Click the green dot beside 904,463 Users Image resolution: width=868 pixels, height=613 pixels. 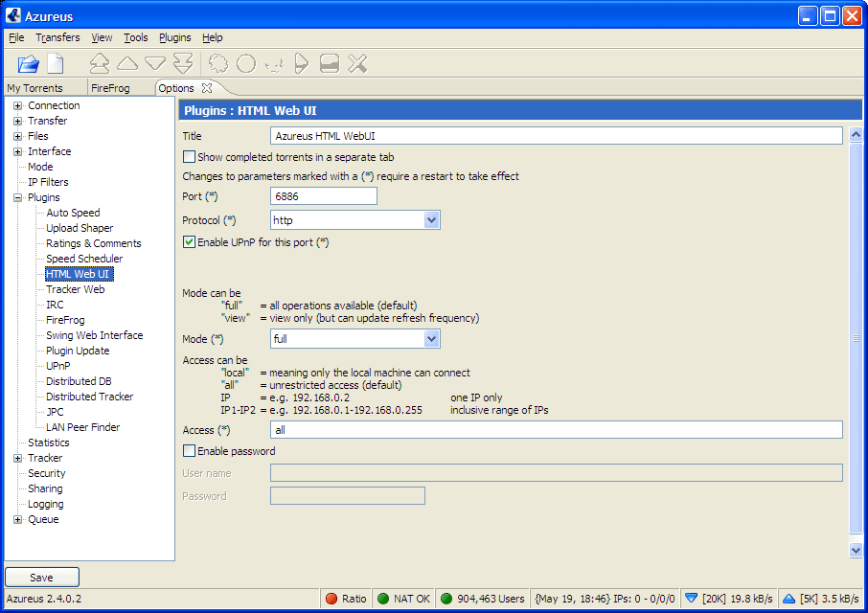coord(446,599)
